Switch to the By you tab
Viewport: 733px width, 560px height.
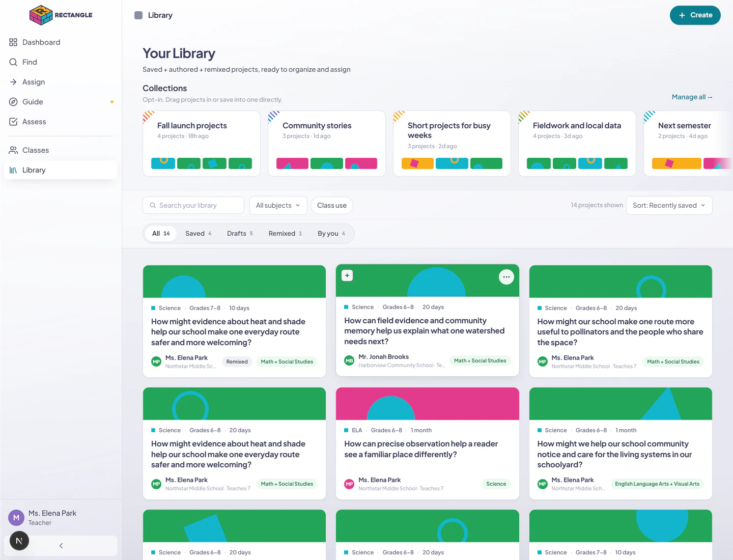coord(331,234)
